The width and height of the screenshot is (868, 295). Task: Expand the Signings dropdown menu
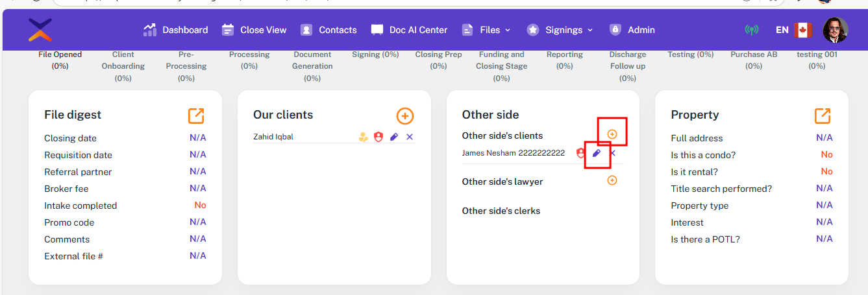click(x=560, y=30)
